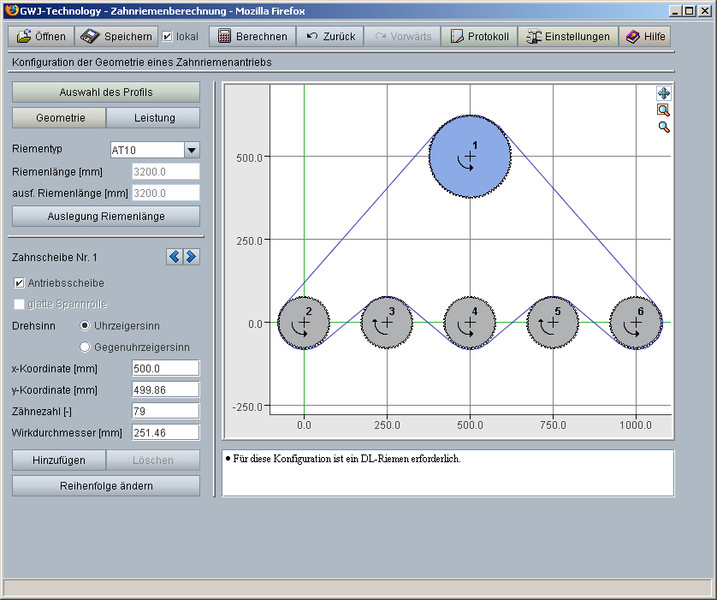
Task: Click the Speichern disk toolbar button
Action: click(117, 37)
